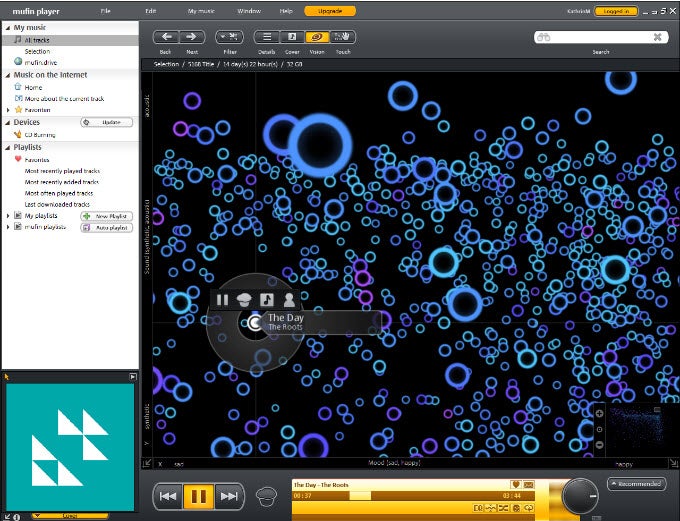
Task: Open Home under Music on the Internet
Action: (33, 87)
